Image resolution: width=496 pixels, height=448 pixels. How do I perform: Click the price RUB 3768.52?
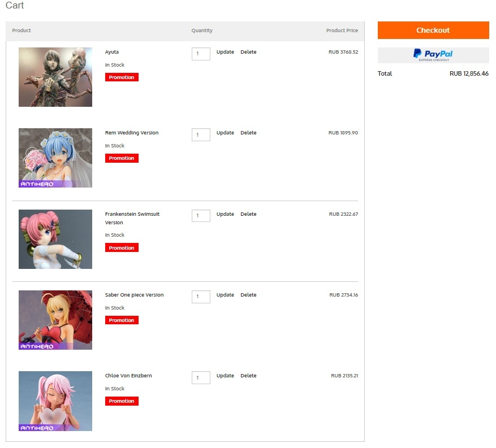point(343,52)
